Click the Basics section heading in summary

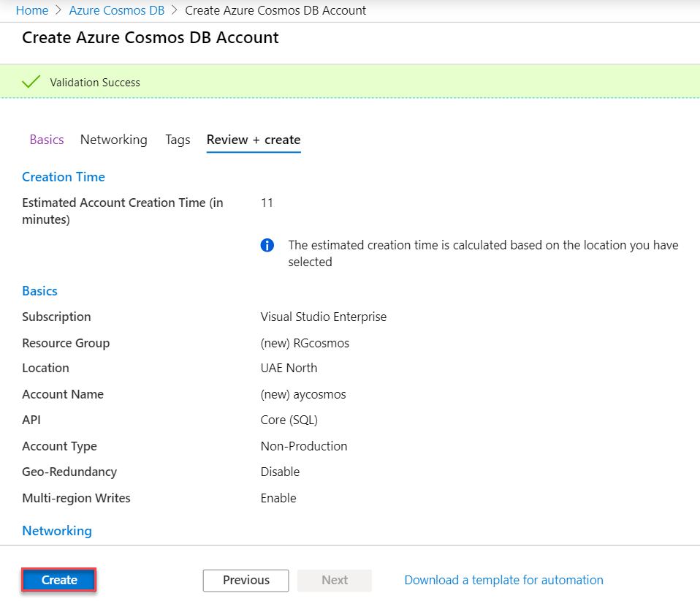coord(39,291)
